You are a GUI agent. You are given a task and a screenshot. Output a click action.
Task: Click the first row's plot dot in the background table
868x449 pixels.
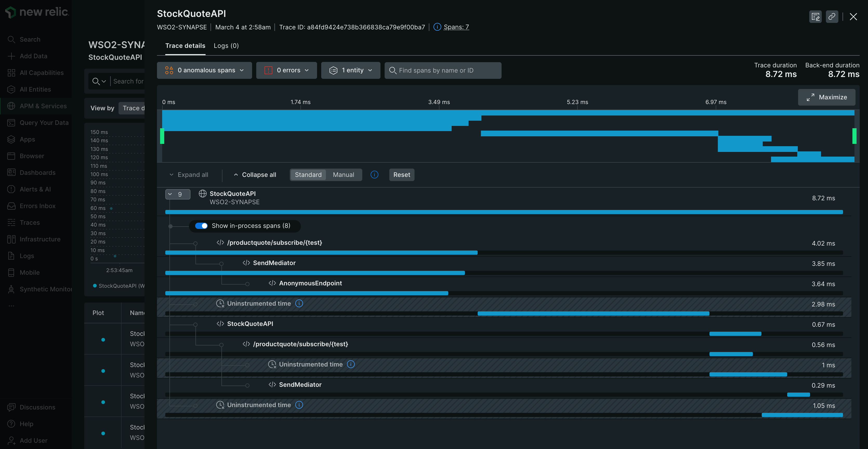tap(103, 340)
